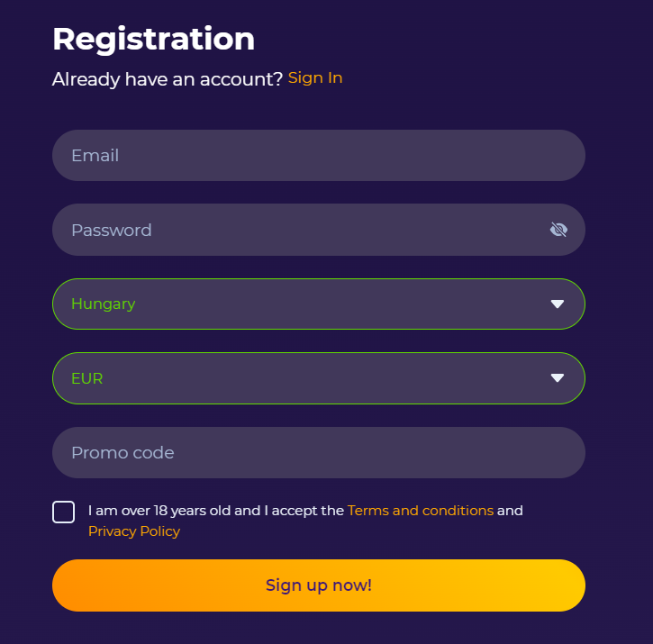
Task: Click the 'Already have an account?' text
Action: coord(168,79)
